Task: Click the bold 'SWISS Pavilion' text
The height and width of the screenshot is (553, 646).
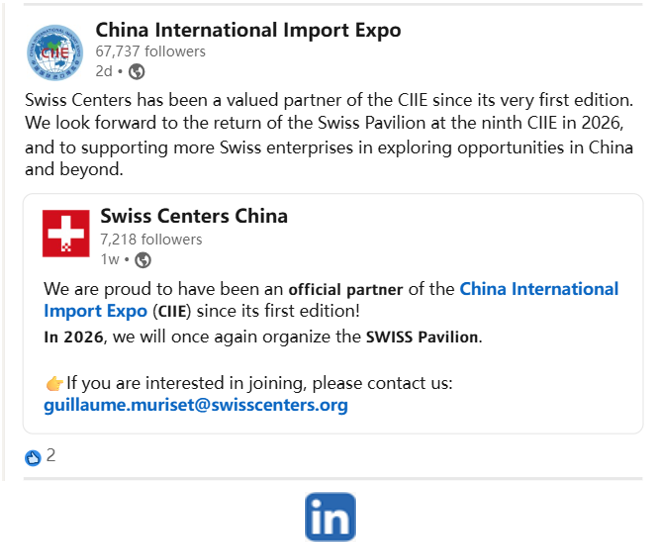Action: (x=421, y=337)
